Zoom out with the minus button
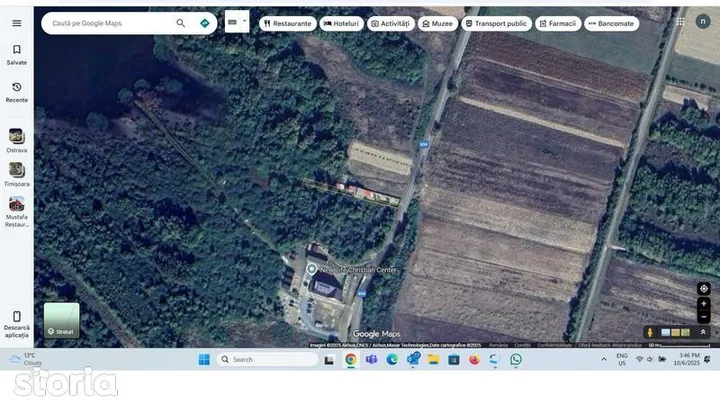 tap(703, 317)
